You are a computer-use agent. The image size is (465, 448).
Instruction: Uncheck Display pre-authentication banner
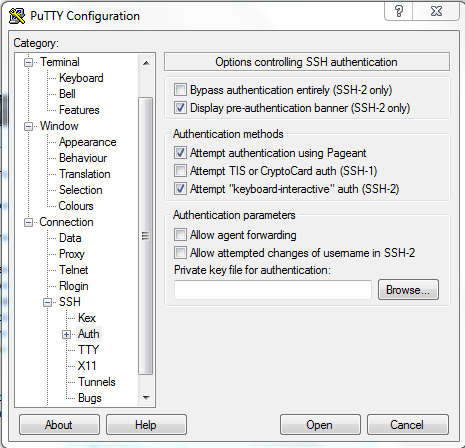point(180,108)
